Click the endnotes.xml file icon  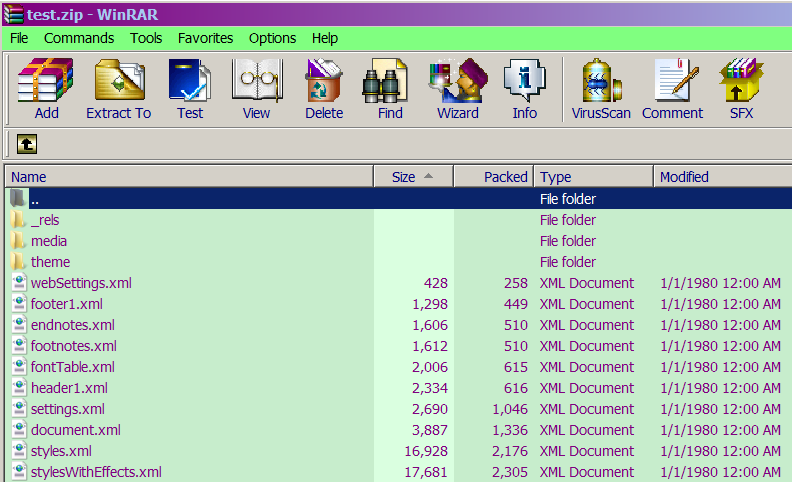(19, 324)
